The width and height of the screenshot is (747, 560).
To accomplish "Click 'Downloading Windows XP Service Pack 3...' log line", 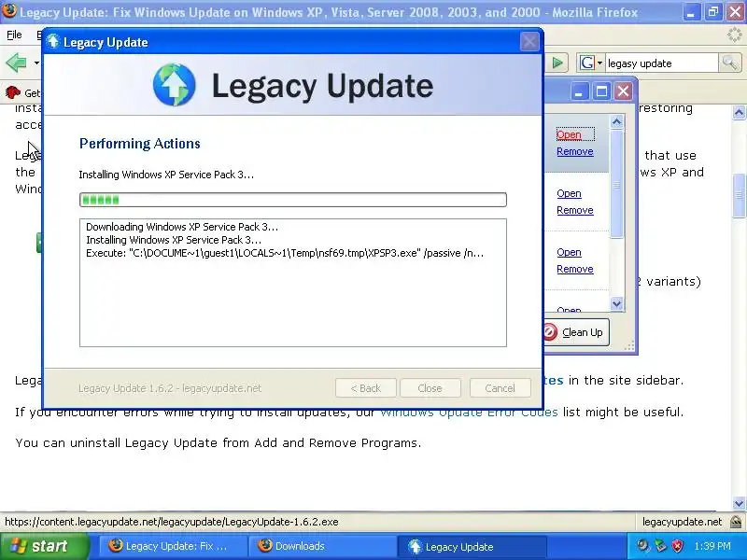I will (182, 227).
